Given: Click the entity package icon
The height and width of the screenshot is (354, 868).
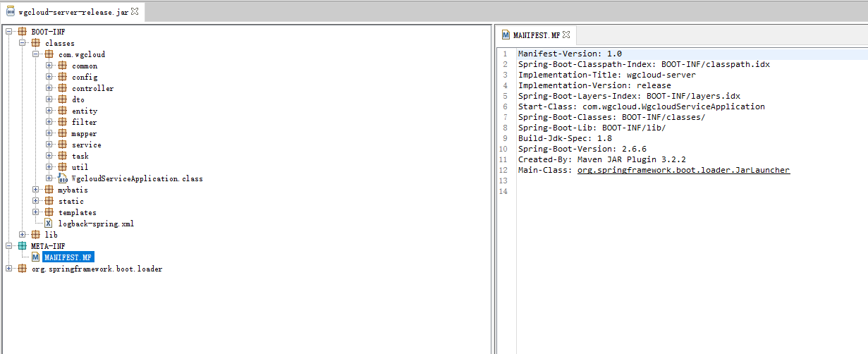Looking at the screenshot, I should tap(63, 111).
